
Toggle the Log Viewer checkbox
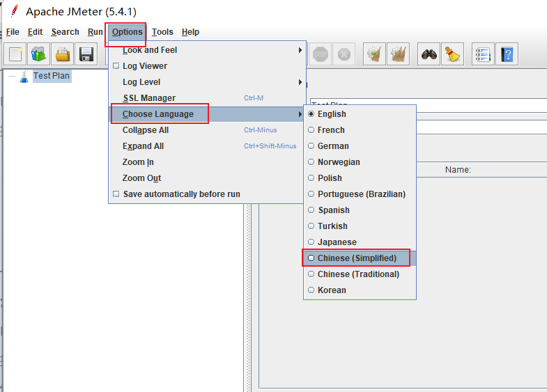(x=116, y=66)
